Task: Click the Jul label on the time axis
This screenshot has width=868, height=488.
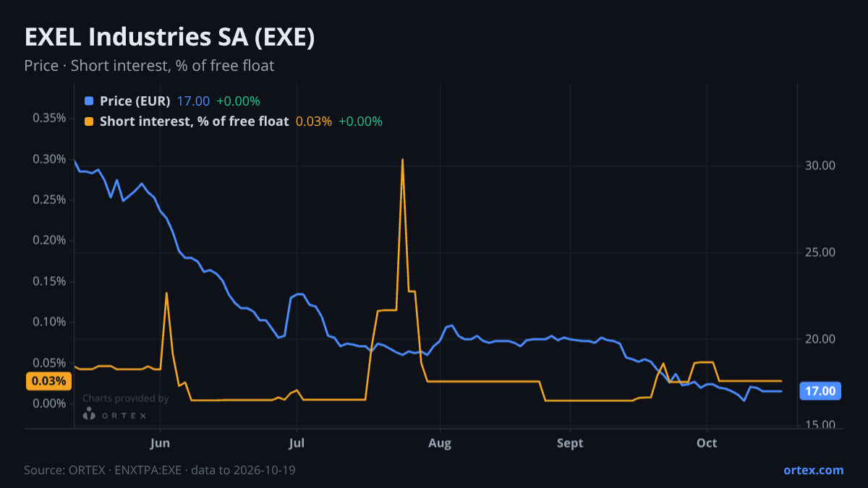Action: (x=296, y=443)
